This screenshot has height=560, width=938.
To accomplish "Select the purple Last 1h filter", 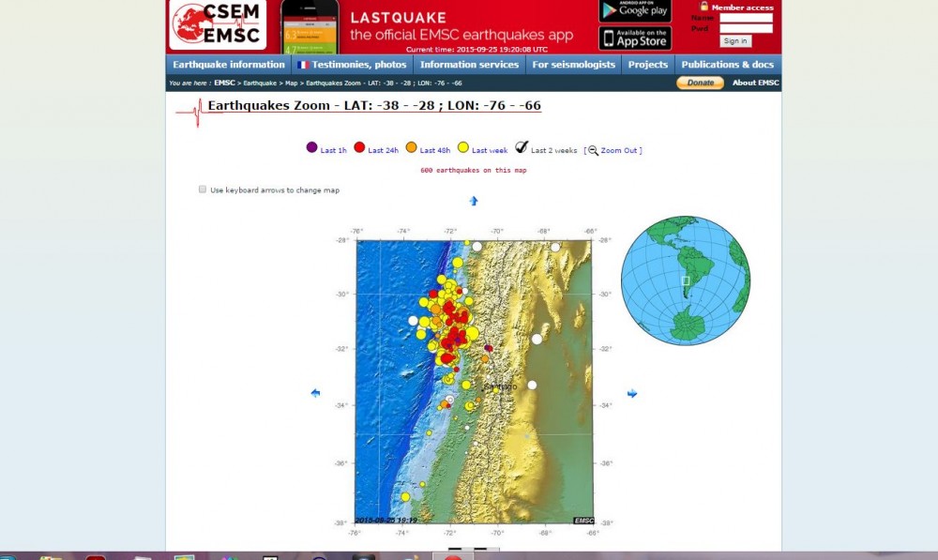I will click(311, 148).
